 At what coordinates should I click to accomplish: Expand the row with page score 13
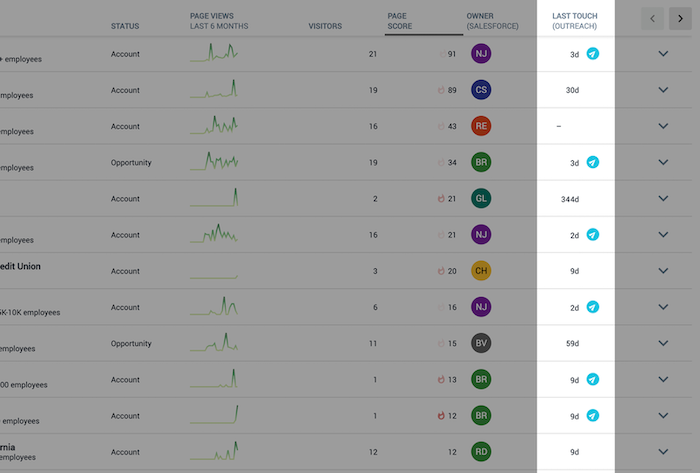click(x=663, y=379)
